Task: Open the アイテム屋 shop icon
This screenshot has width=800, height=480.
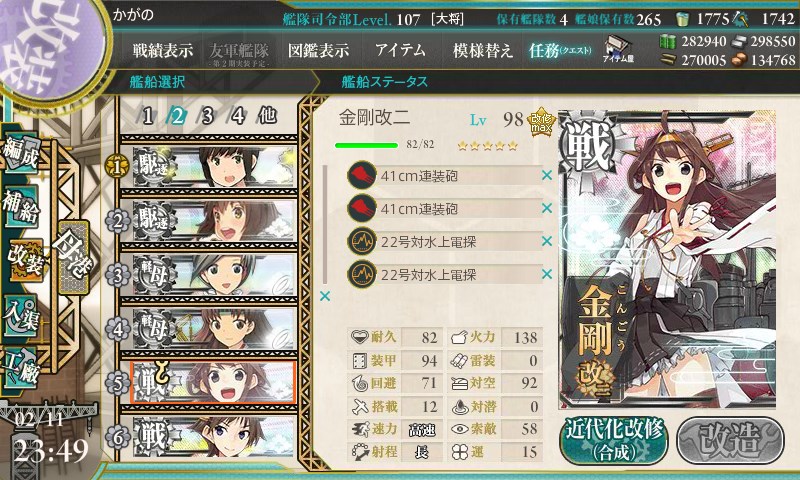Action: click(618, 49)
